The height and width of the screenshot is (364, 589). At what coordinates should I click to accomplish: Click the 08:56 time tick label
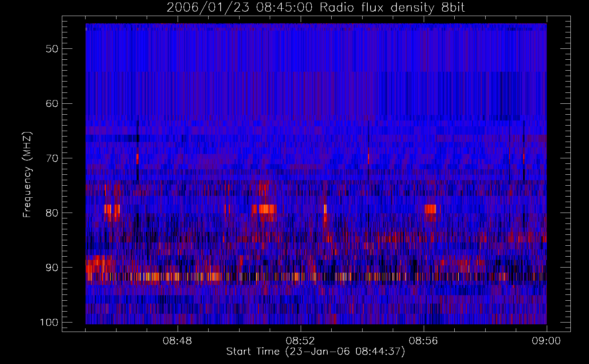click(424, 341)
